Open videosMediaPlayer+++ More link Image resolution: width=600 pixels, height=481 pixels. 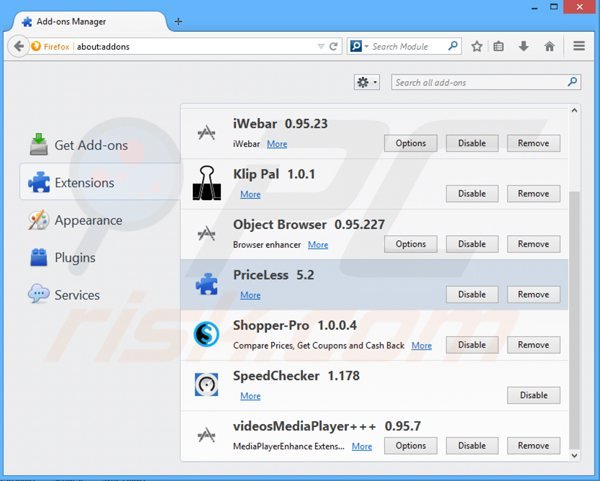click(x=362, y=447)
